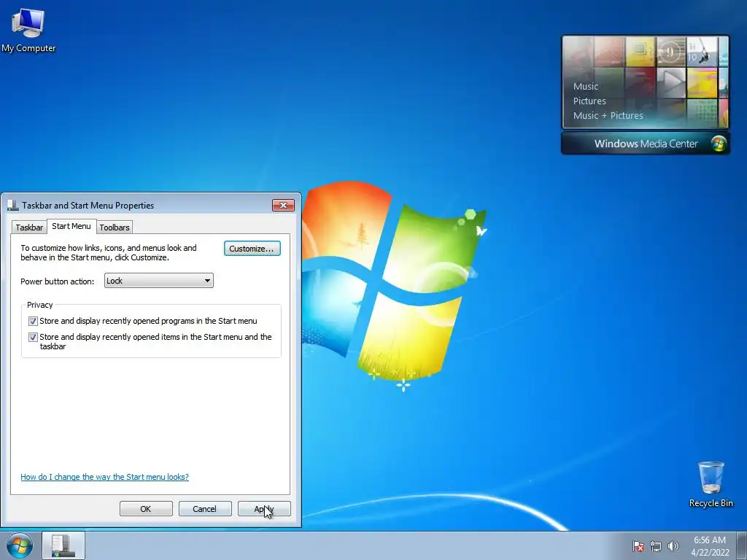The width and height of the screenshot is (747, 560).
Task: Click the Customize... button
Action: tap(252, 249)
